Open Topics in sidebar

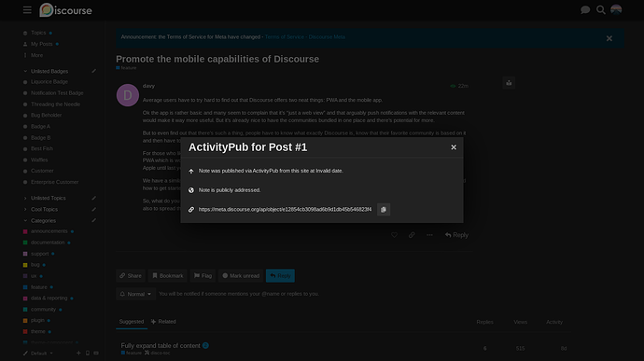click(37, 33)
